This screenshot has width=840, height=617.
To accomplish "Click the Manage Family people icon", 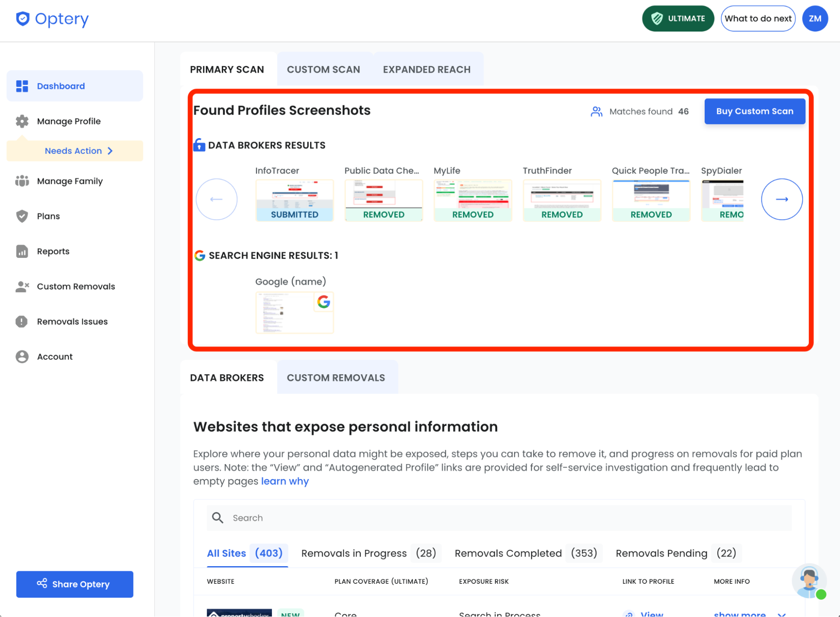I will click(22, 181).
